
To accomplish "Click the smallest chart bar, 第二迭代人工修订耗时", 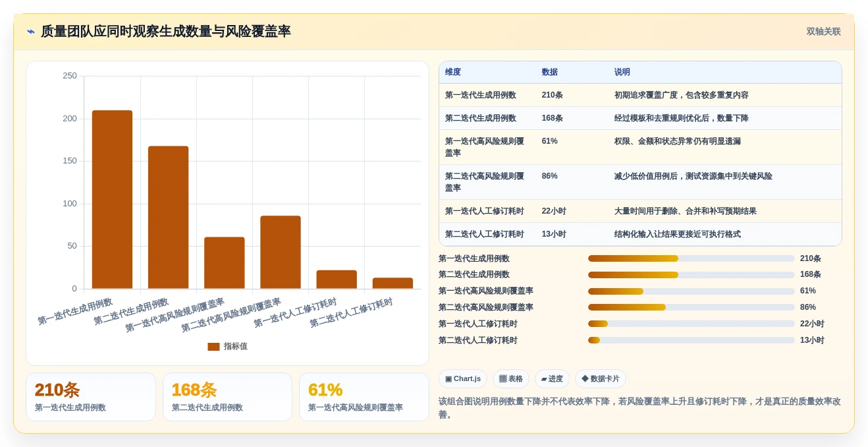I will click(x=393, y=283).
